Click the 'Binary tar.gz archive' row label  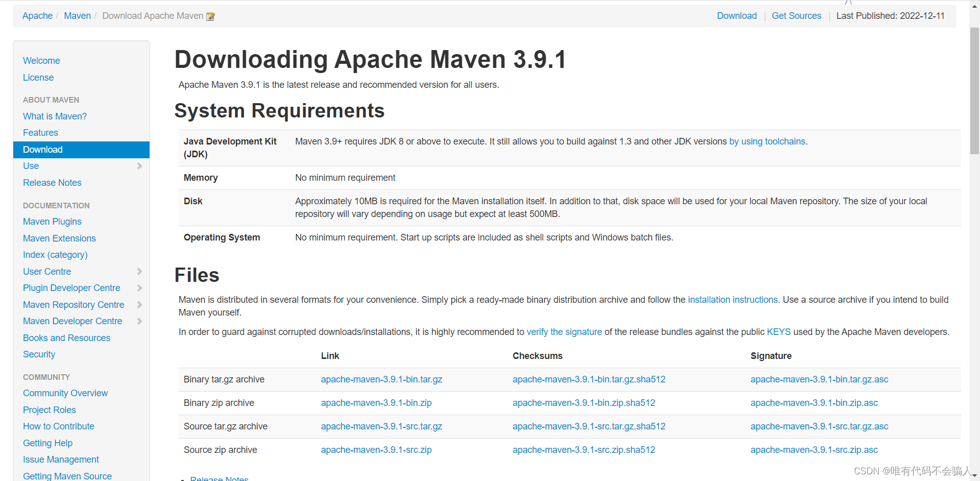click(224, 379)
